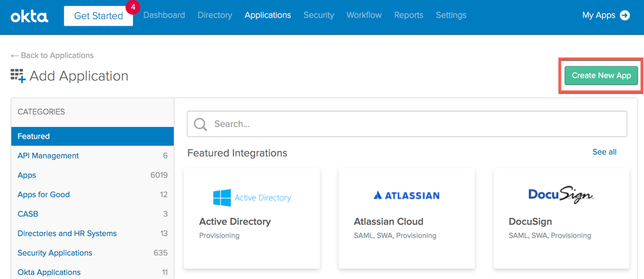Open the Active Directory card title
The width and height of the screenshot is (644, 279).
tap(235, 222)
